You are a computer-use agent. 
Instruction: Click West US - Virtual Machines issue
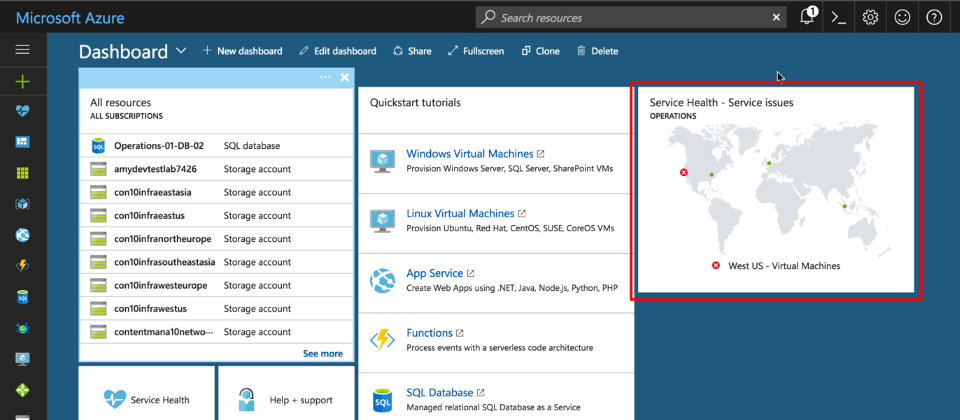[x=776, y=266]
